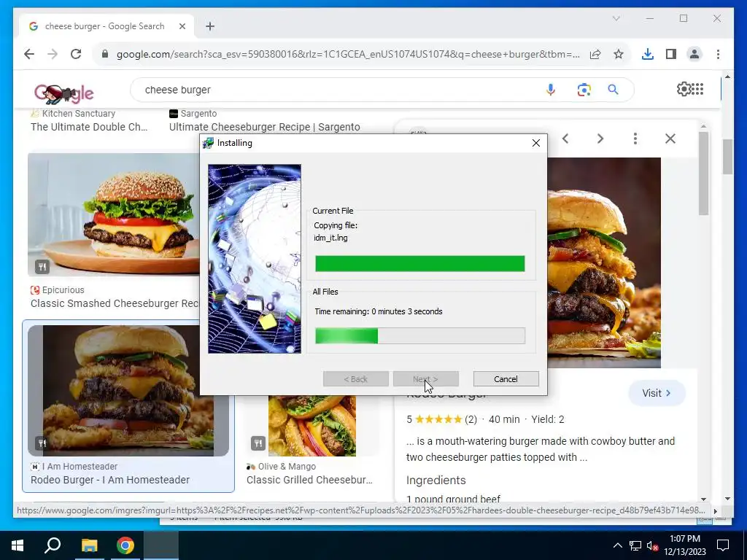Click the '5 stars (2)' rating text
Image resolution: width=747 pixels, height=560 pixels.
(x=441, y=419)
